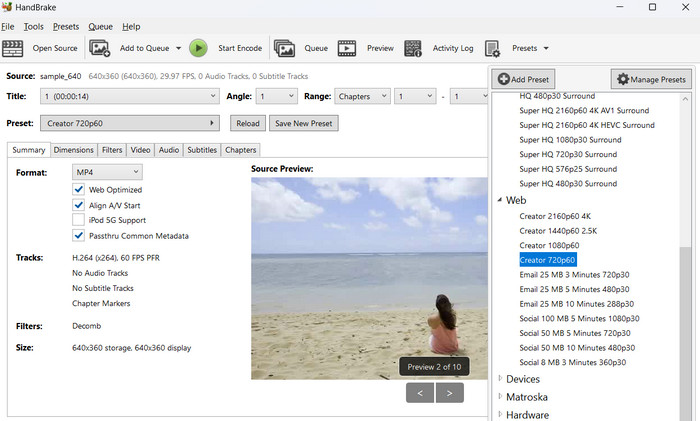This screenshot has height=421, width=700.
Task: Switch to the Audio tab
Action: [169, 150]
